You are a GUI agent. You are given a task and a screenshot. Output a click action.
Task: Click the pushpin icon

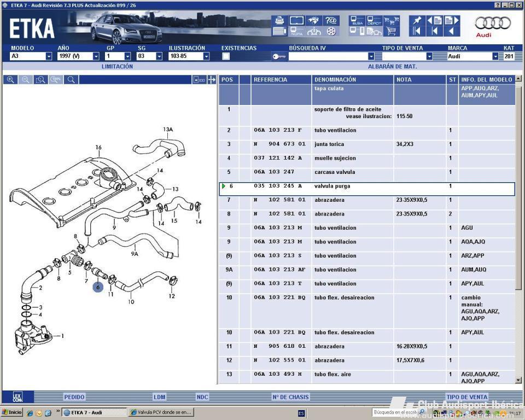tap(417, 20)
